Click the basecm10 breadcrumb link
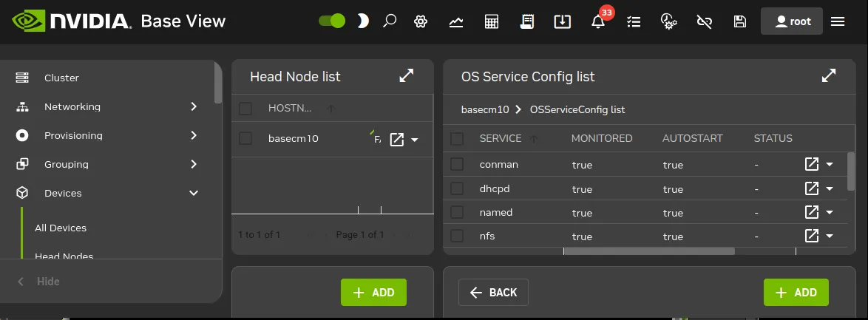868x320 pixels. coord(485,109)
